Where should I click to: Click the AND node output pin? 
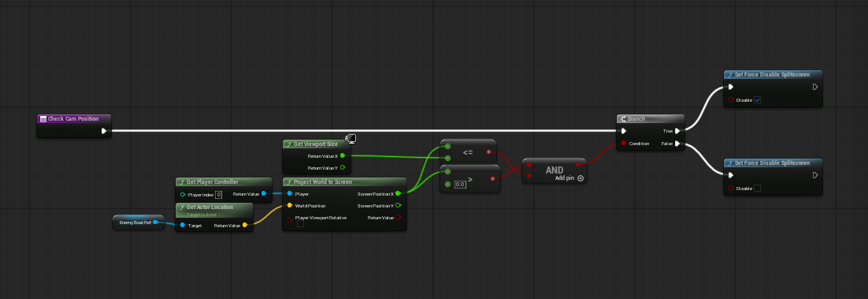click(x=578, y=165)
